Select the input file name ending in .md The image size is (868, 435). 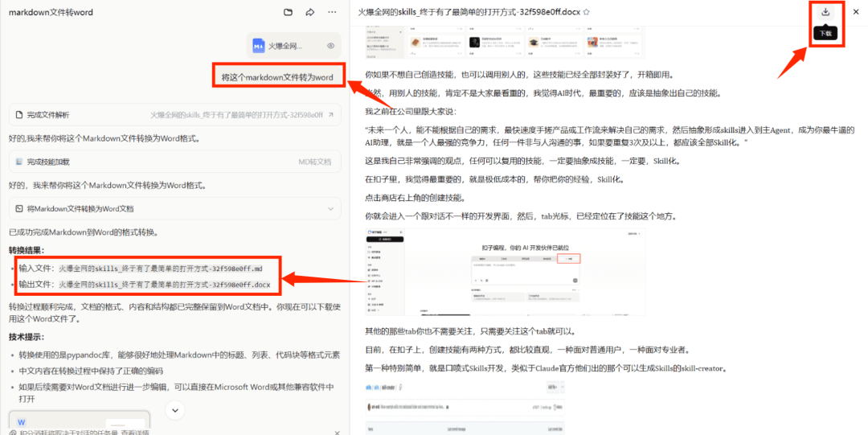(x=161, y=269)
